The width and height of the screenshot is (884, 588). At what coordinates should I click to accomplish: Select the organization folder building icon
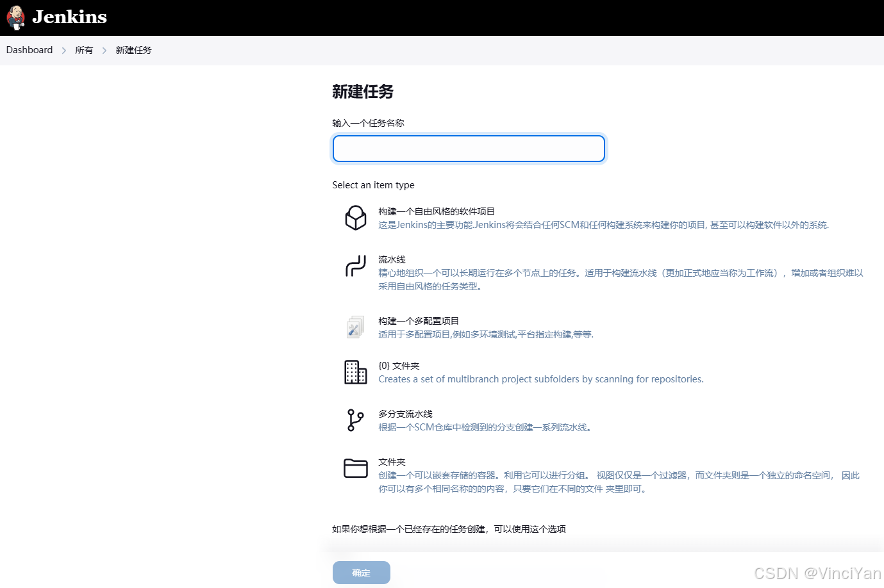[356, 372]
